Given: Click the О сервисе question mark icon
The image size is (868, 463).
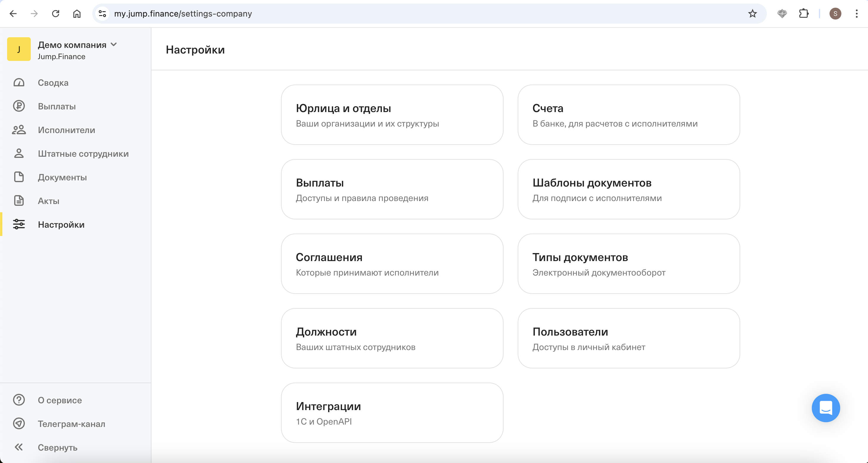Looking at the screenshot, I should [x=19, y=400].
